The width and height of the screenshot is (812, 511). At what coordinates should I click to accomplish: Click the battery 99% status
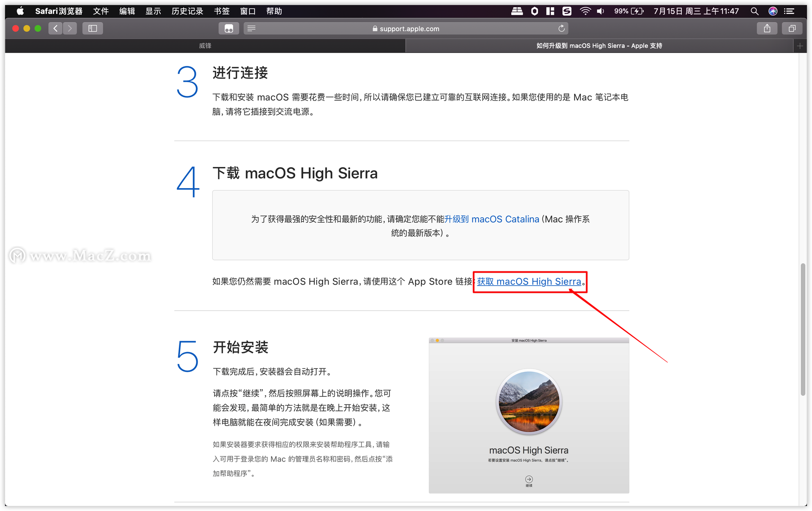[628, 11]
